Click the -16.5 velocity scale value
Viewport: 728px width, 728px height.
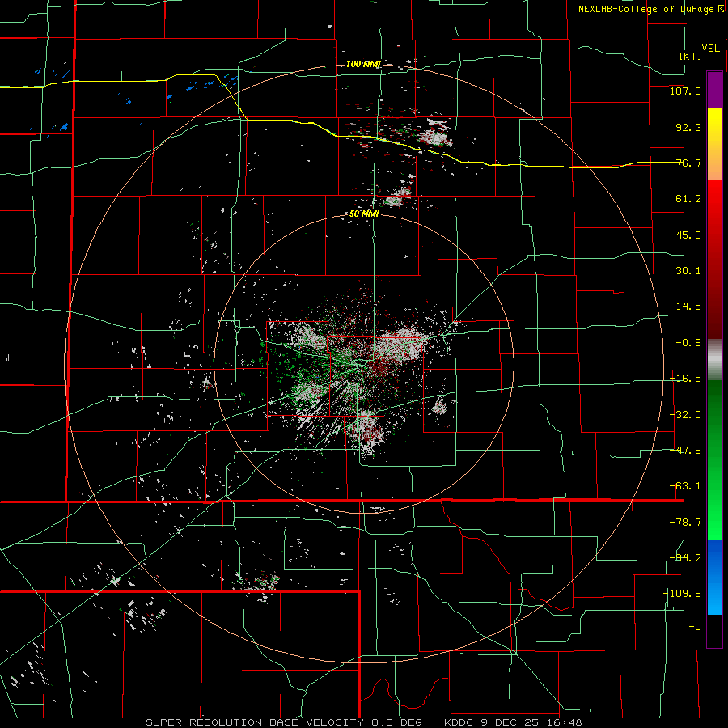click(685, 379)
